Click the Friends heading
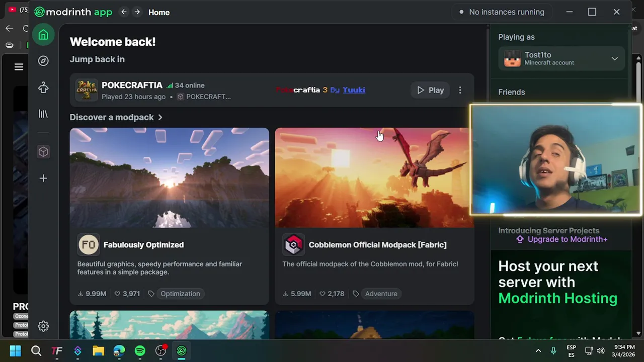Image resolution: width=644 pixels, height=362 pixels. pyautogui.click(x=511, y=92)
